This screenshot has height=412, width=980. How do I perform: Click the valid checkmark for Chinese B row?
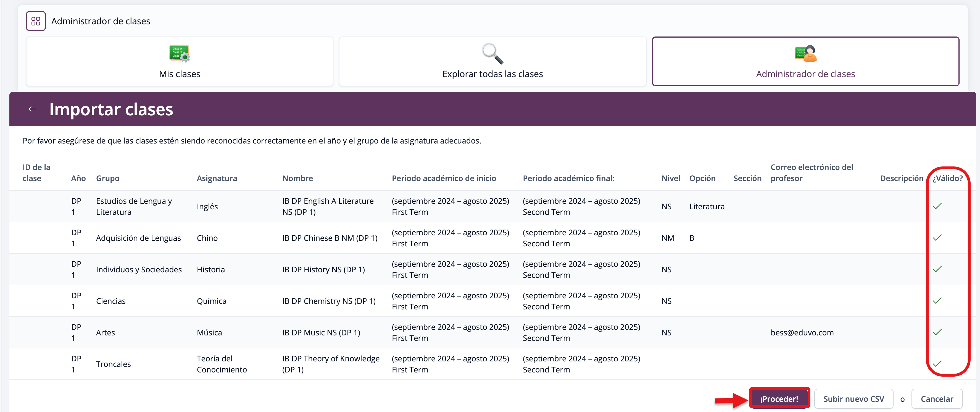[937, 238]
